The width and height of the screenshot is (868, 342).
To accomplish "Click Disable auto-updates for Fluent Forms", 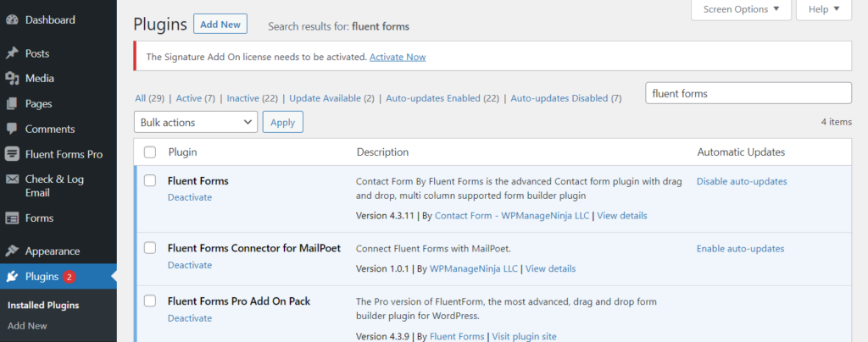I will [x=742, y=181].
